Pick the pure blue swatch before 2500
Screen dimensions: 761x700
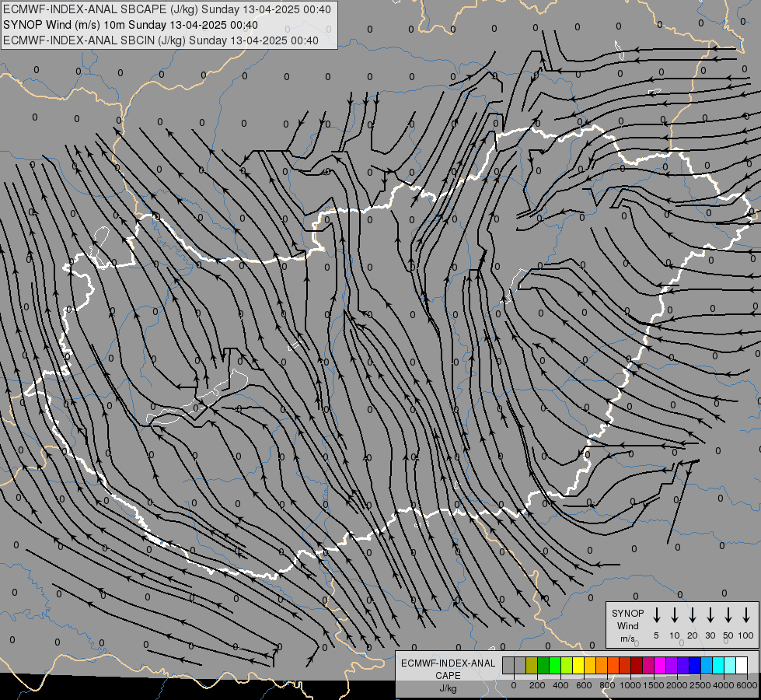point(694,665)
